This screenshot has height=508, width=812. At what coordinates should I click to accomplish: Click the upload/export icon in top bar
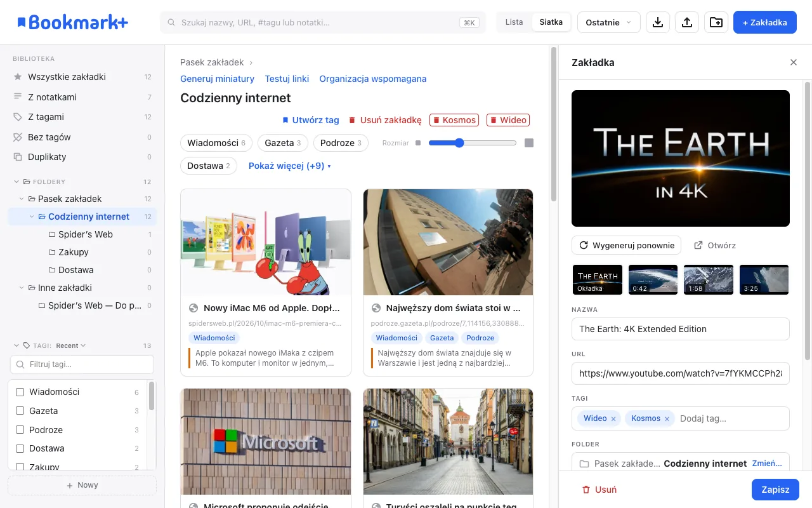pyautogui.click(x=687, y=22)
